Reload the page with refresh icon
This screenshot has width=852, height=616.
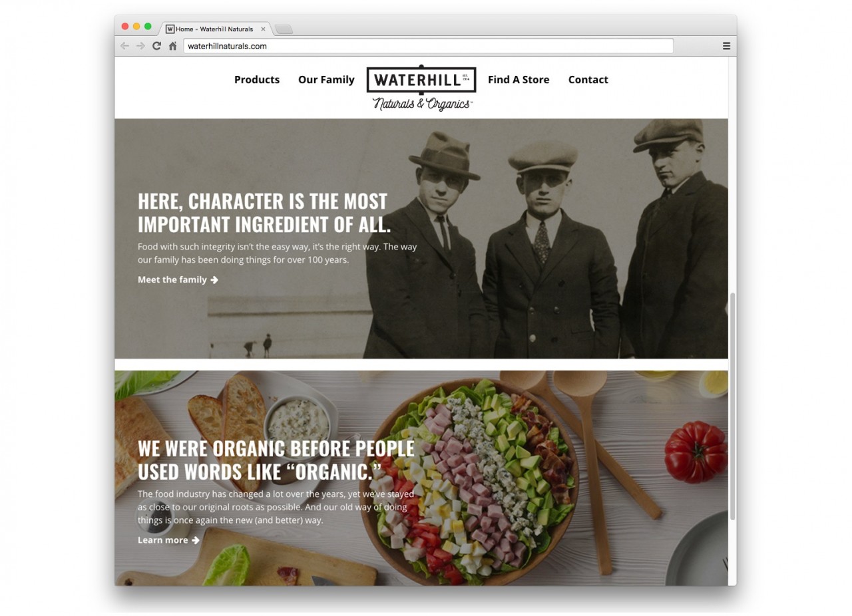pos(156,46)
